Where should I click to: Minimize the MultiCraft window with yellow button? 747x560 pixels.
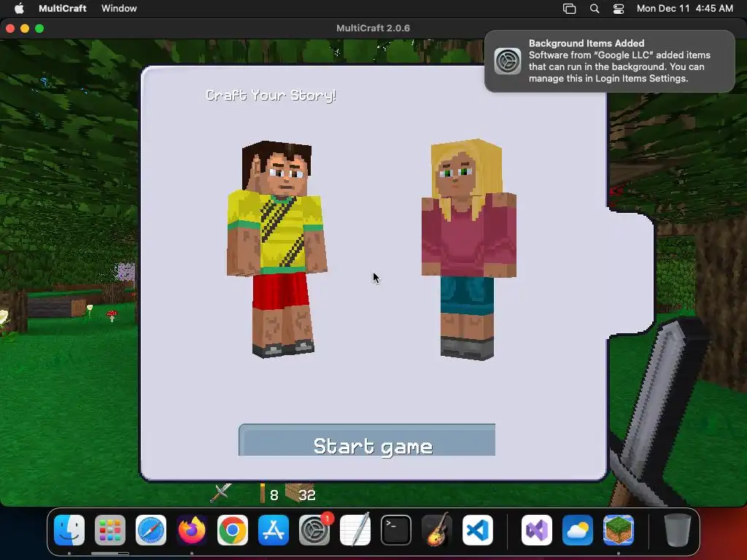[25, 28]
